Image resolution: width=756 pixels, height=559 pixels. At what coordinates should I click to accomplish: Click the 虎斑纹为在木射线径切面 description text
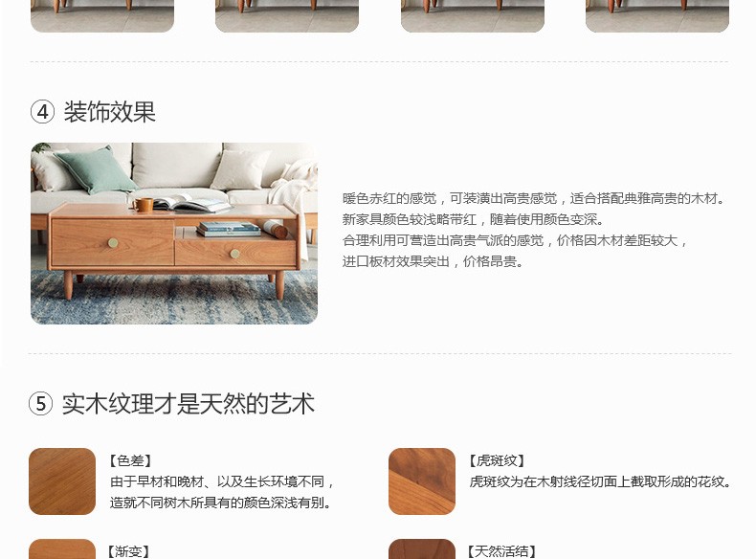601,481
